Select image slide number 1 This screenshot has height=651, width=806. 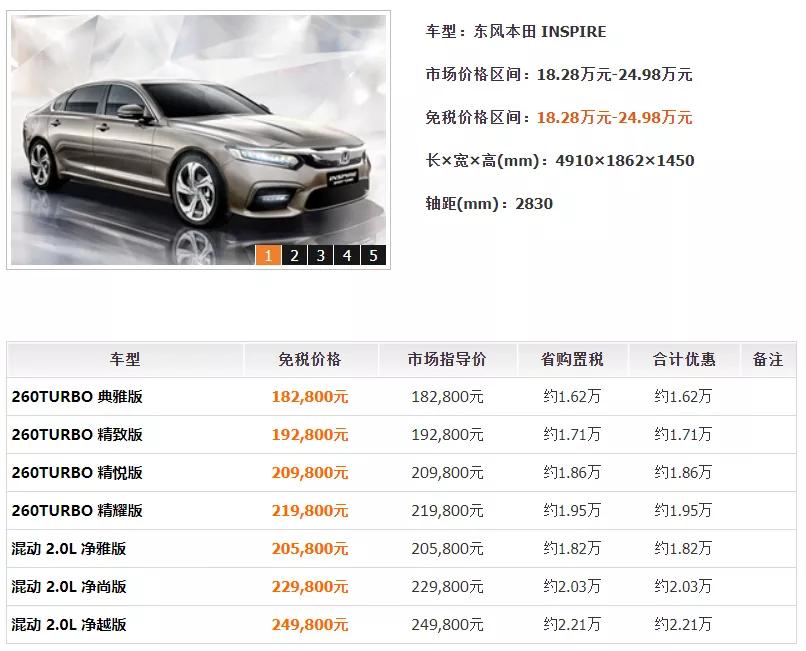pos(268,255)
